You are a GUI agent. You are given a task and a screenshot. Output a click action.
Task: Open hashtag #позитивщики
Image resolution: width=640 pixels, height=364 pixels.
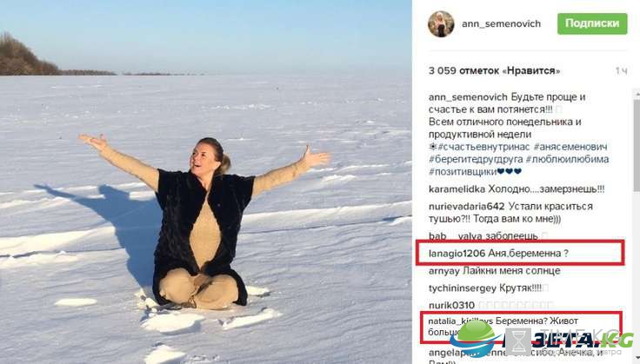(x=463, y=172)
